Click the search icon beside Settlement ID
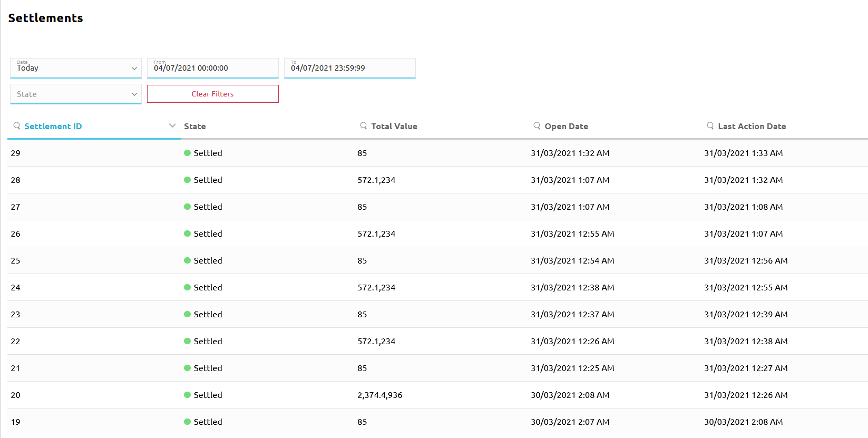This screenshot has height=438, width=868. pos(17,126)
